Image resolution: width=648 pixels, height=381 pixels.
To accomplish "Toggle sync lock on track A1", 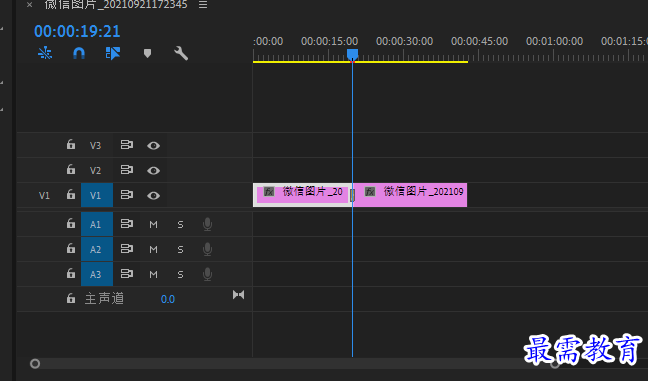I will point(126,224).
